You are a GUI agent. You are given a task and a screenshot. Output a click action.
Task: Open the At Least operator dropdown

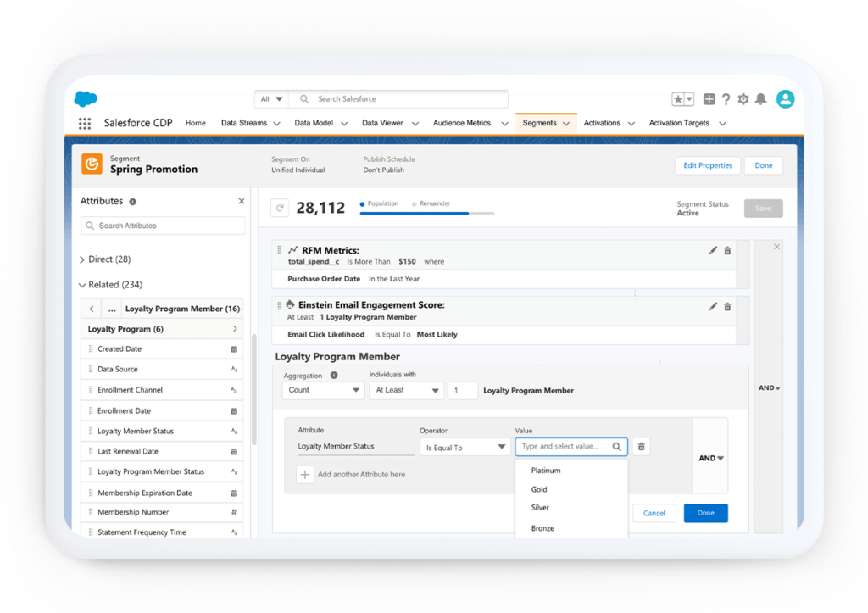click(x=406, y=390)
